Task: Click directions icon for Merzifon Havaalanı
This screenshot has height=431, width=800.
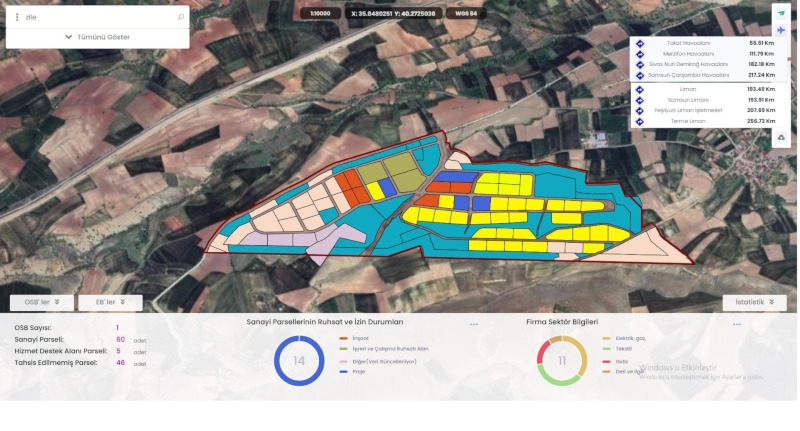Action: point(639,54)
